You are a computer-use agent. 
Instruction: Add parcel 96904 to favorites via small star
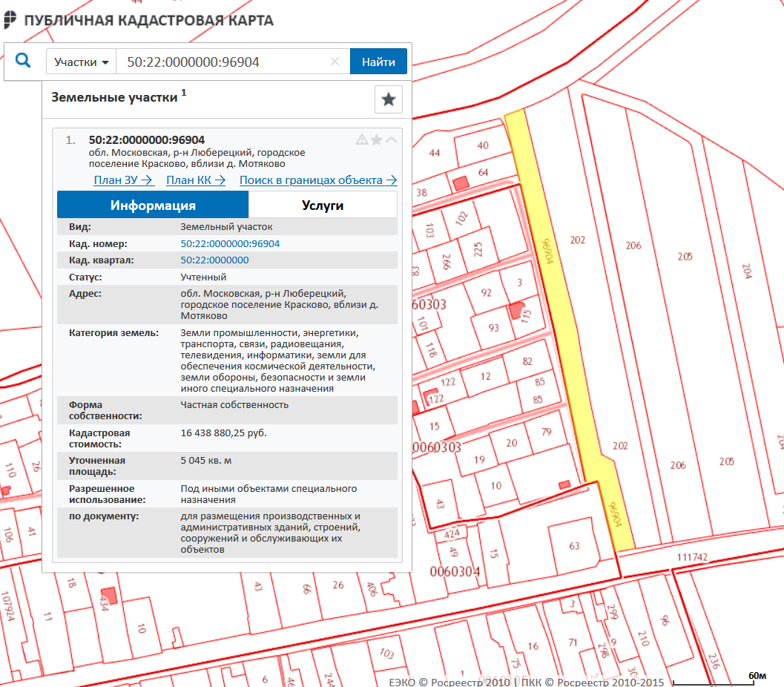pyautogui.click(x=377, y=139)
